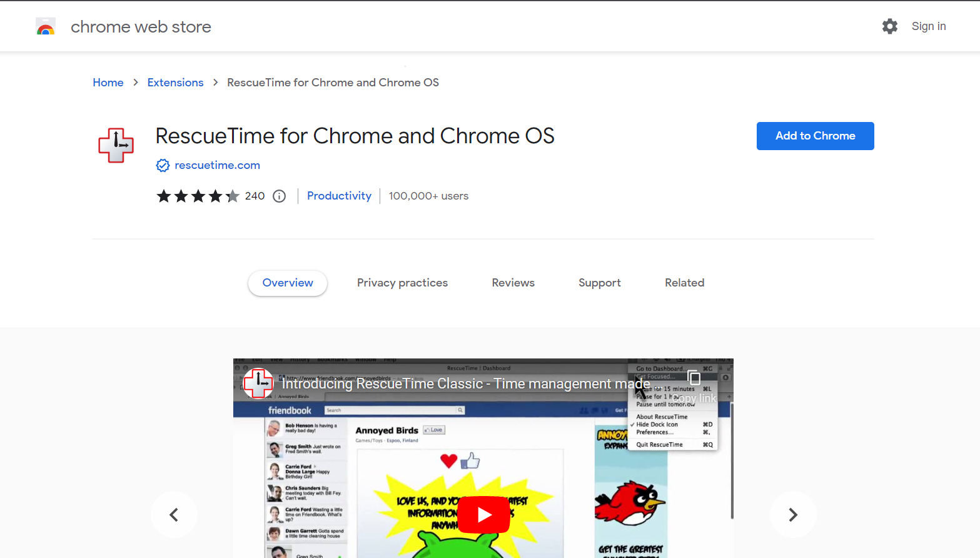The height and width of the screenshot is (558, 980).
Task: Switch to the Support tab
Action: pyautogui.click(x=599, y=283)
